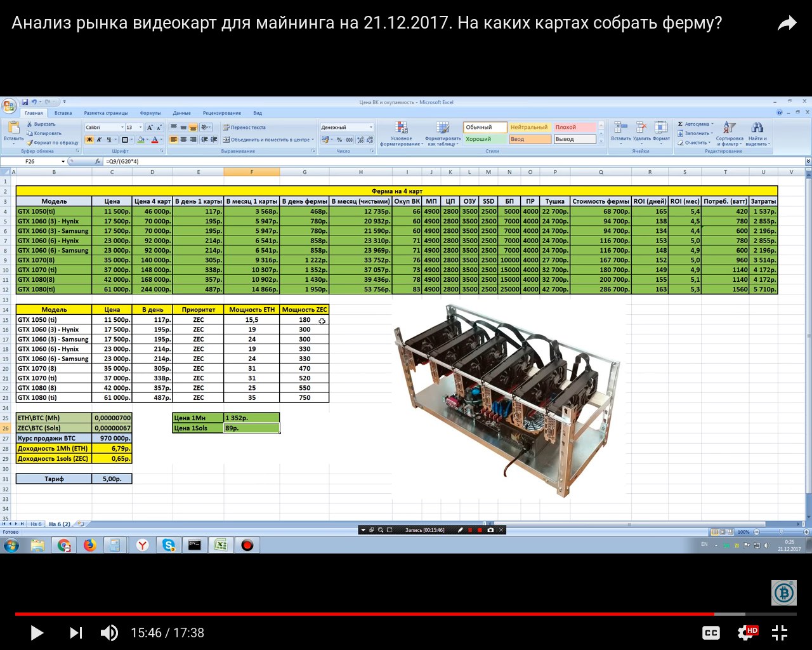Skip to the next video
812x650 pixels.
click(75, 633)
